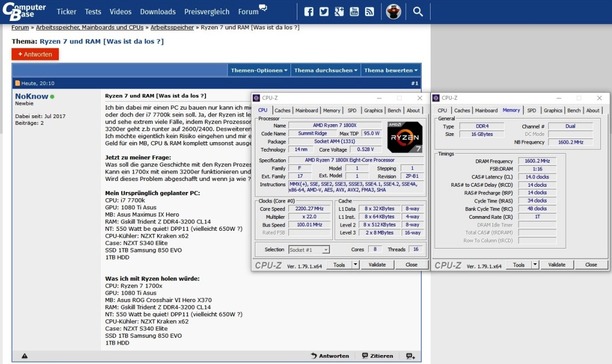The height and width of the screenshot is (364, 612).
Task: Click the Close button in the Memory window
Action: click(591, 265)
